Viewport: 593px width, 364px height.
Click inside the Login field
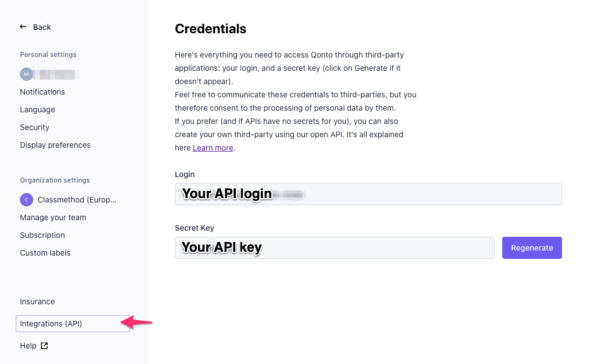[x=368, y=194]
